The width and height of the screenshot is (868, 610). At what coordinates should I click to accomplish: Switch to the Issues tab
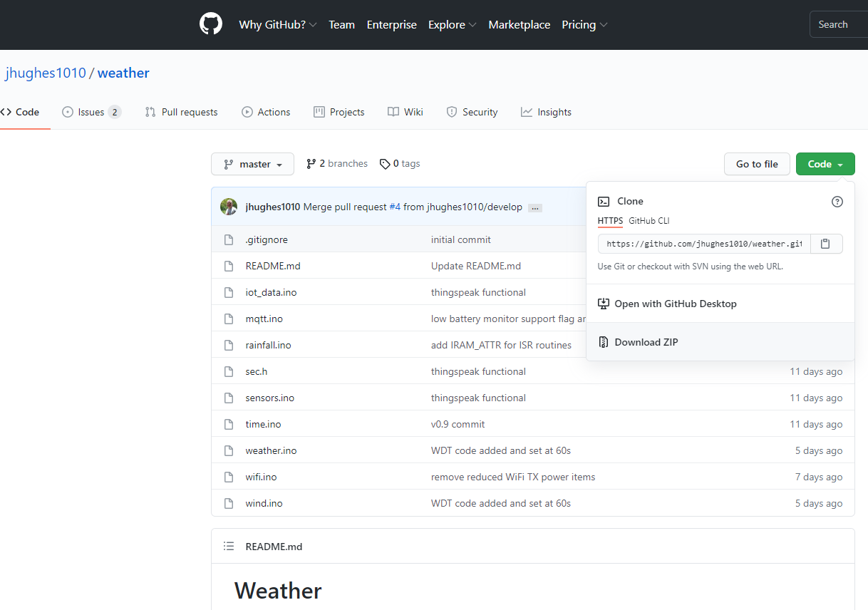(x=91, y=112)
